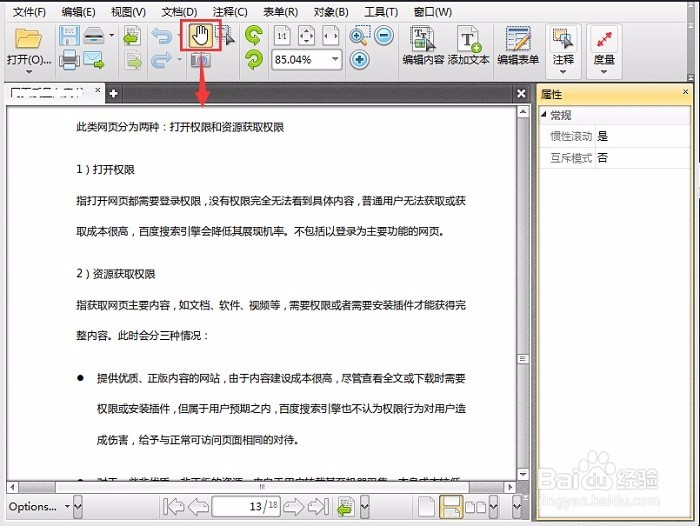Switch to facing pages layout
Image resolution: width=700 pixels, height=526 pixels.
click(475, 507)
